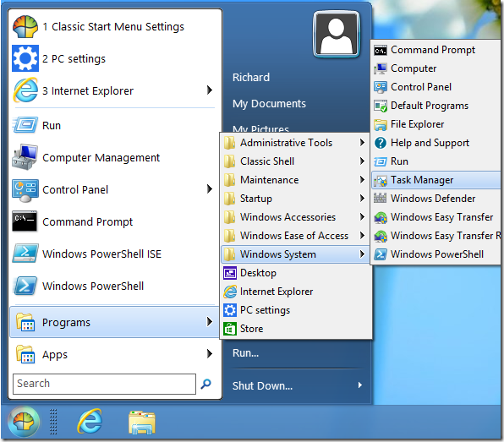504x442 pixels.
Task: Click the Search input field
Action: [x=104, y=384]
